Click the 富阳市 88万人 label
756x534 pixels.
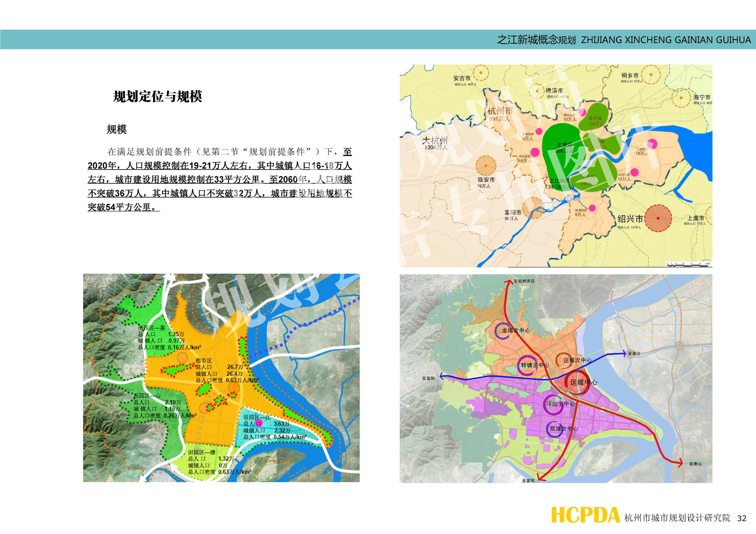point(513,215)
